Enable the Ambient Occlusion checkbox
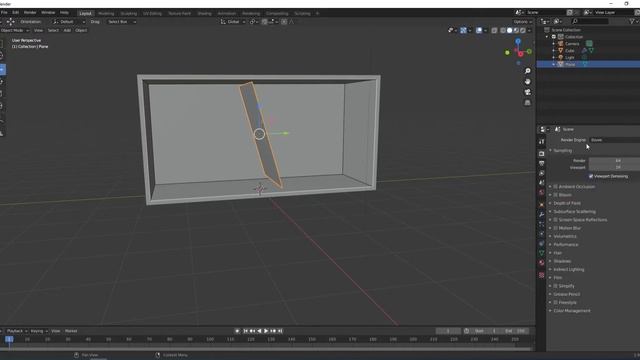Viewport: 640px width, 360px height. pos(556,187)
